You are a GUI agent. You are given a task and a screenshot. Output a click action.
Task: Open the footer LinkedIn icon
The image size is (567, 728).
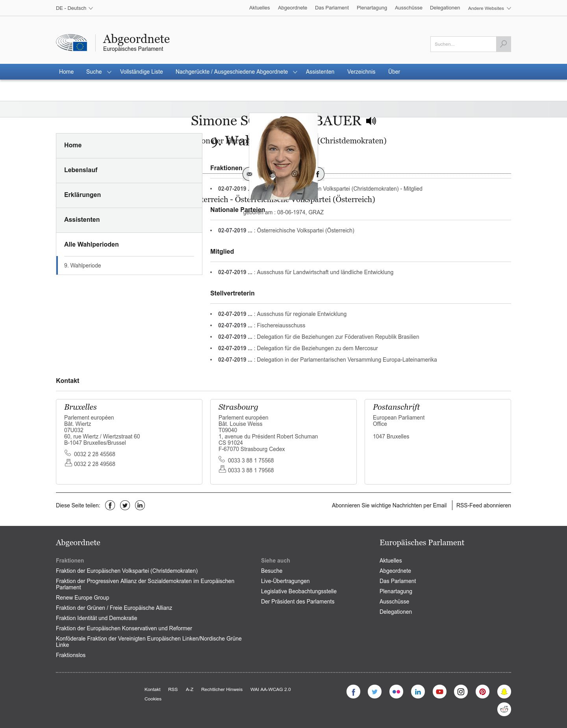click(x=418, y=691)
